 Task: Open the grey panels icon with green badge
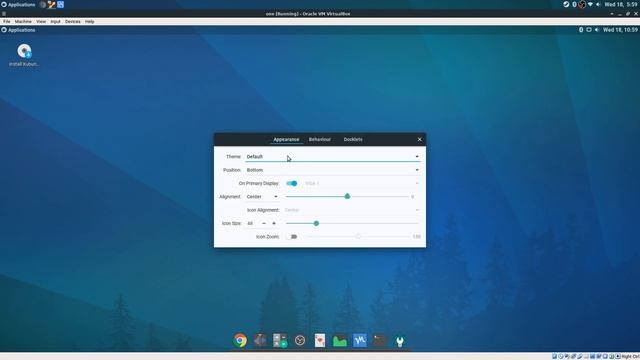coord(280,340)
